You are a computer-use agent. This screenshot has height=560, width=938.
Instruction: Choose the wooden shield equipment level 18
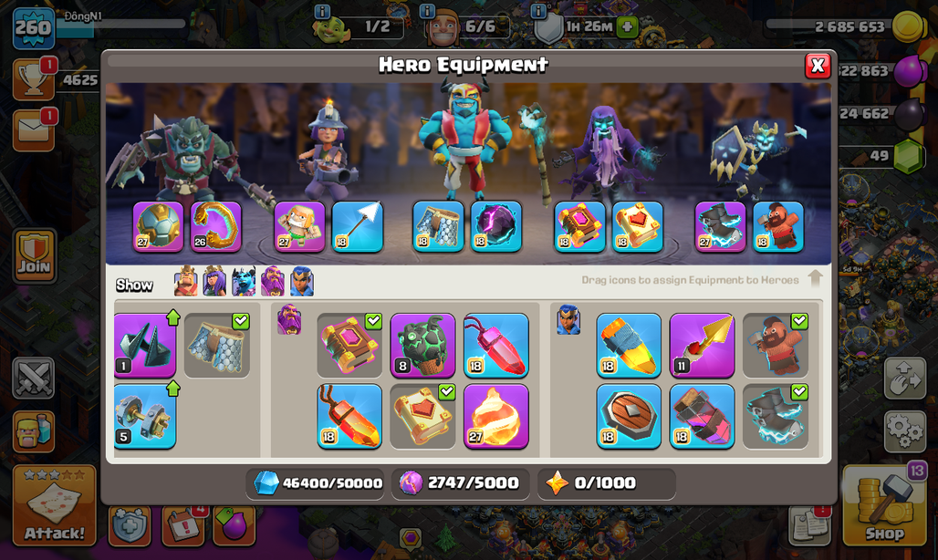(x=629, y=416)
